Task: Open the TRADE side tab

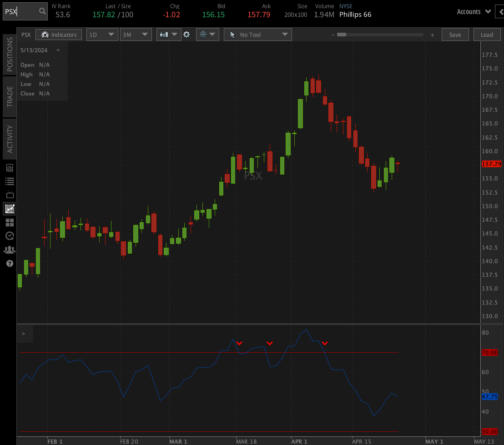Action: click(10, 96)
